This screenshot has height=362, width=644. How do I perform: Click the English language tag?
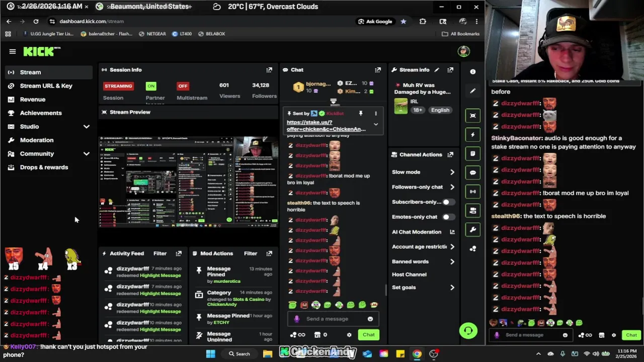coord(440,110)
